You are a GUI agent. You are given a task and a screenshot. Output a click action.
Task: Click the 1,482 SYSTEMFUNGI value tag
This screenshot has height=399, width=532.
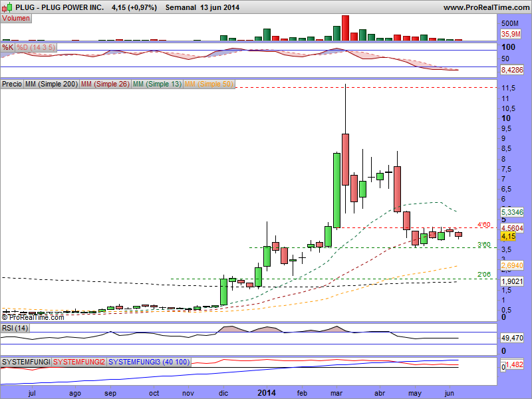514,365
